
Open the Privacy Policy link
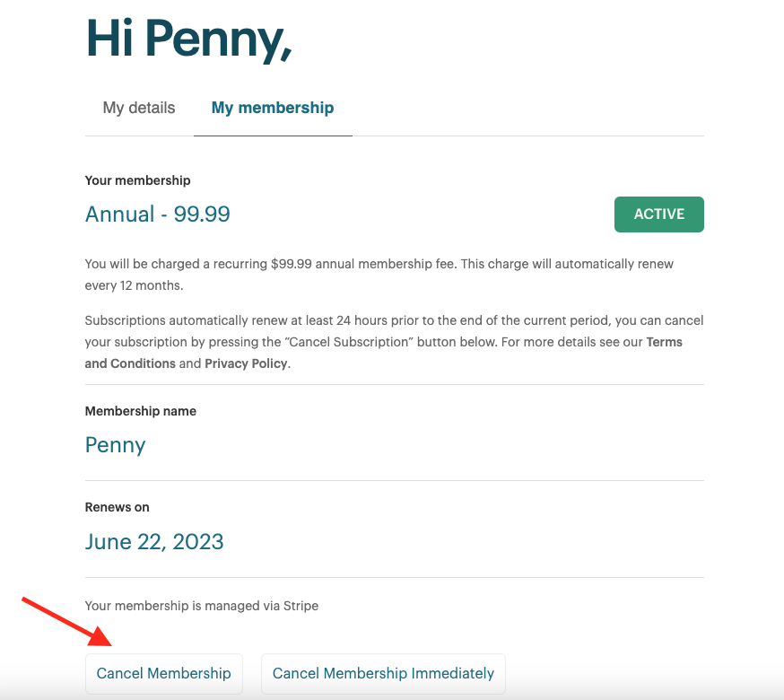(246, 363)
